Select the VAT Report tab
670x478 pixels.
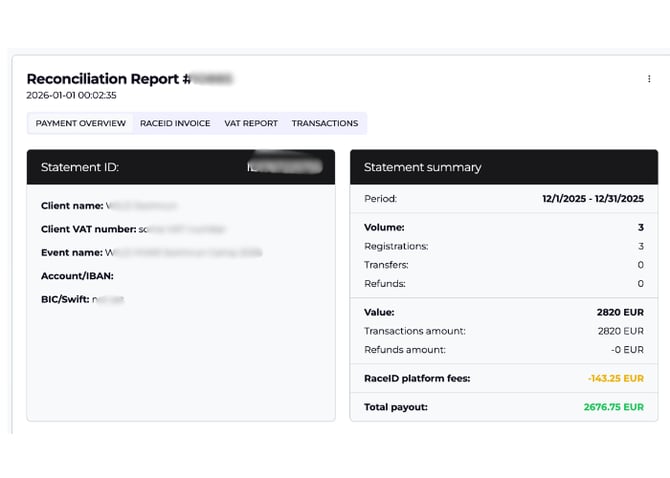coord(251,123)
